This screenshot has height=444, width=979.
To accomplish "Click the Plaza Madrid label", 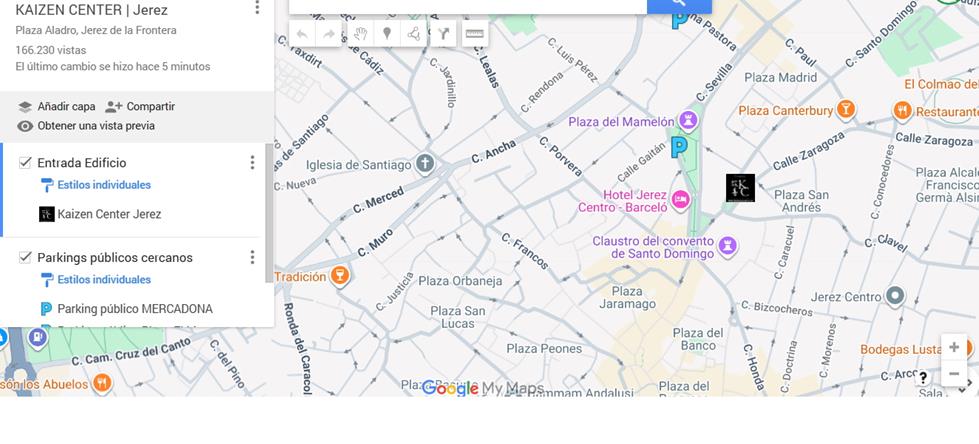I will tap(780, 77).
